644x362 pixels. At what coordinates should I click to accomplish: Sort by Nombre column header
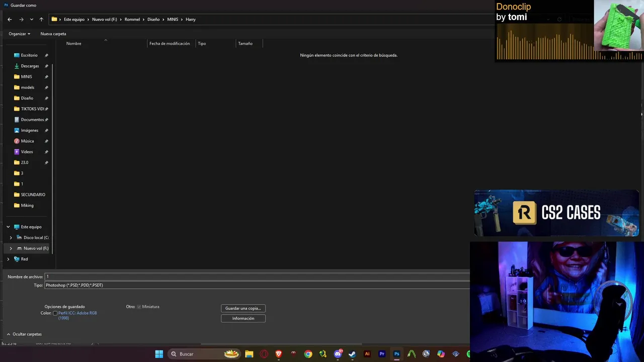73,43
